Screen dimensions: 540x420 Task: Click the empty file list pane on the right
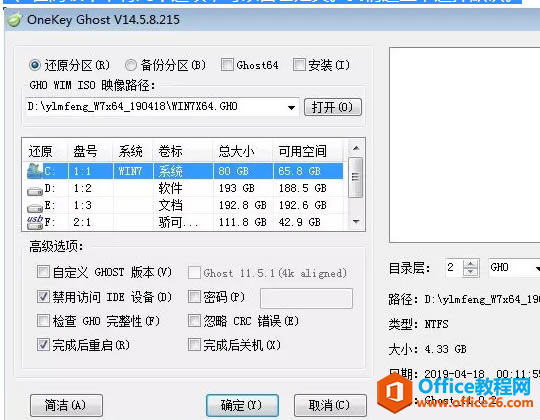(465, 145)
